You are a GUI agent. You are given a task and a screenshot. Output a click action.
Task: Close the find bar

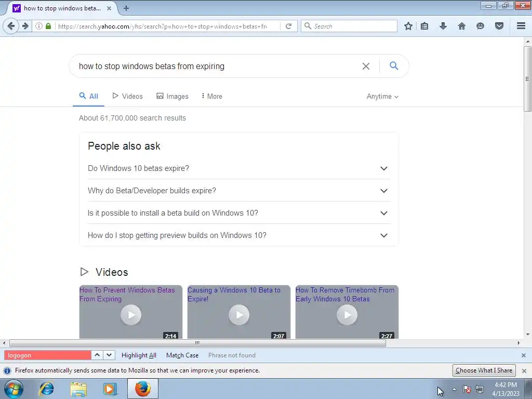(x=524, y=355)
